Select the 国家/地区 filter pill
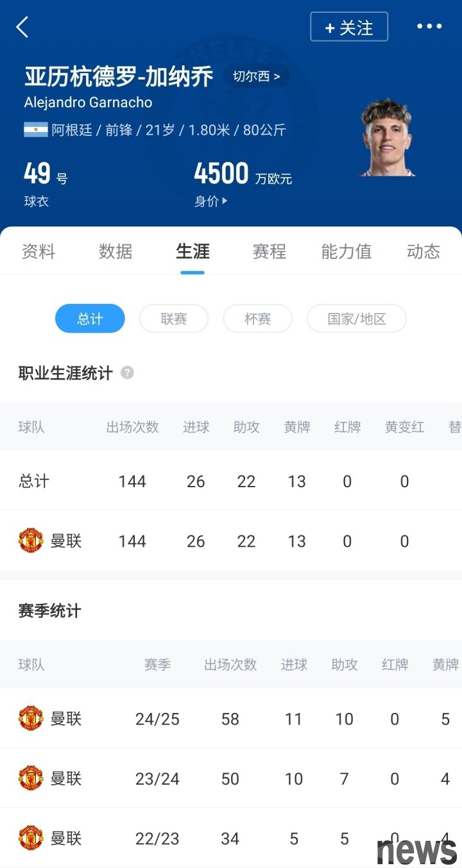The height and width of the screenshot is (868, 462). pos(357,319)
